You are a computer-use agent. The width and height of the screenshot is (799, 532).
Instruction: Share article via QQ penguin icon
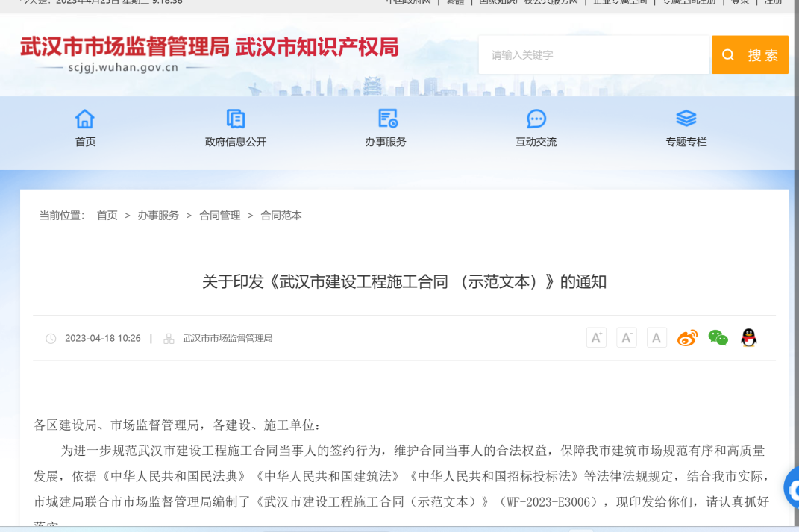[x=748, y=338]
